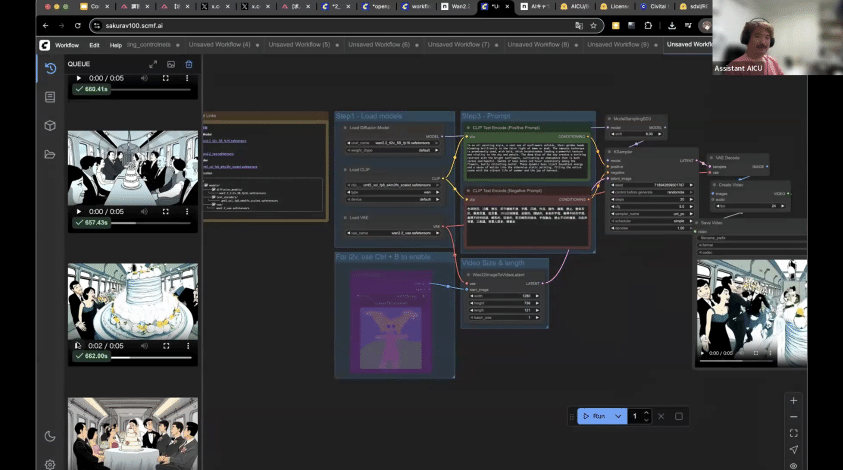This screenshot has width=843, height=470.
Task: Go back in browser history
Action: pos(46,25)
